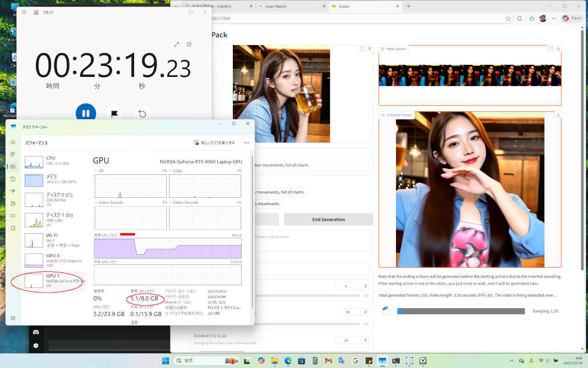The height and width of the screenshot is (368, 588).
Task: Reset the stopwatch timer
Action: (x=142, y=114)
